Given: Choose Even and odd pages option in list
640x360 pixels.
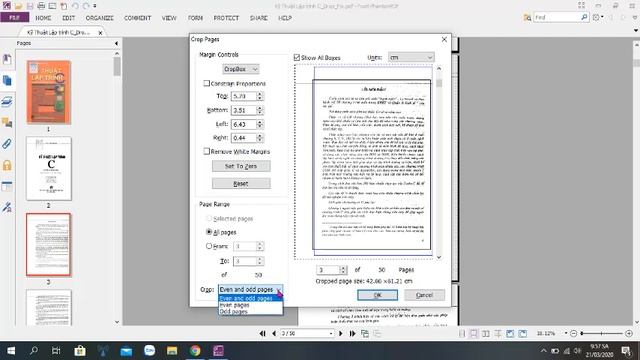Looking at the screenshot, I should pos(250,298).
